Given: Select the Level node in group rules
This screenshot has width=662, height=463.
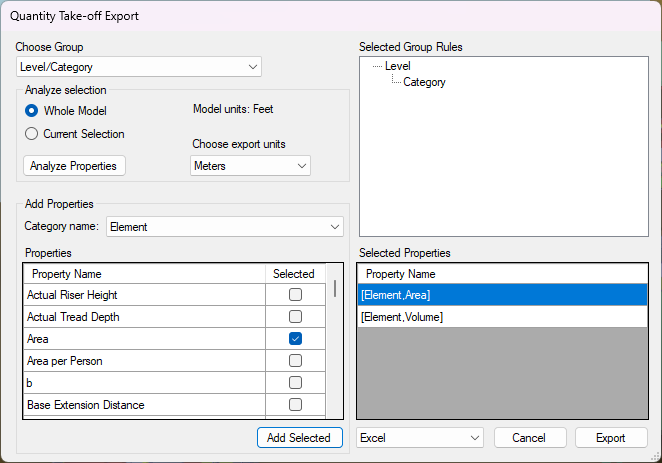Looking at the screenshot, I should (x=397, y=66).
